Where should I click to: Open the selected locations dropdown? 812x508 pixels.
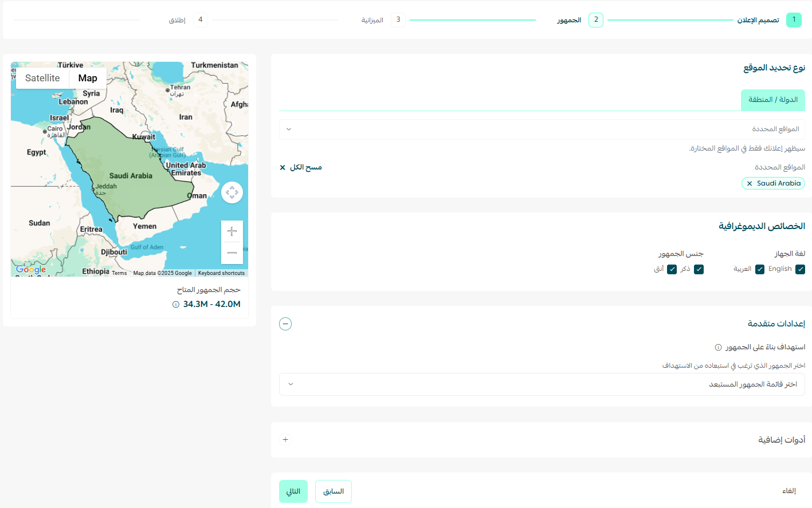(542, 129)
